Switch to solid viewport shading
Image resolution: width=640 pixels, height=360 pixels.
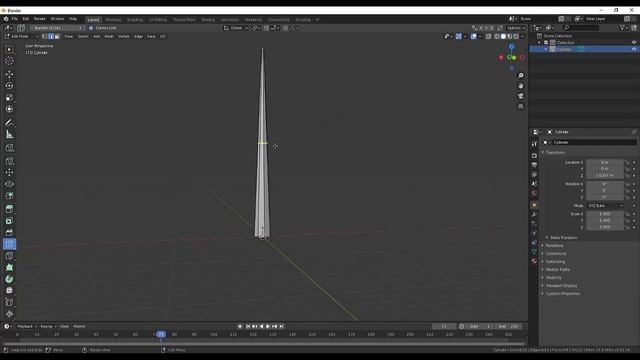click(x=503, y=36)
